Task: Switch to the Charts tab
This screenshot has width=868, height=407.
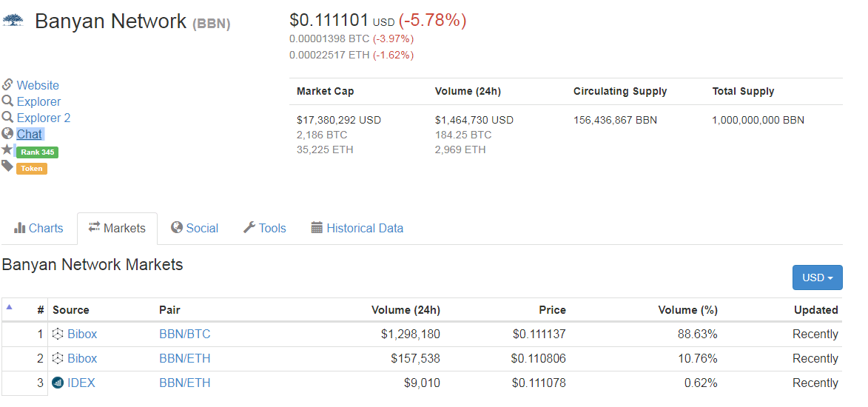Action: 38,228
